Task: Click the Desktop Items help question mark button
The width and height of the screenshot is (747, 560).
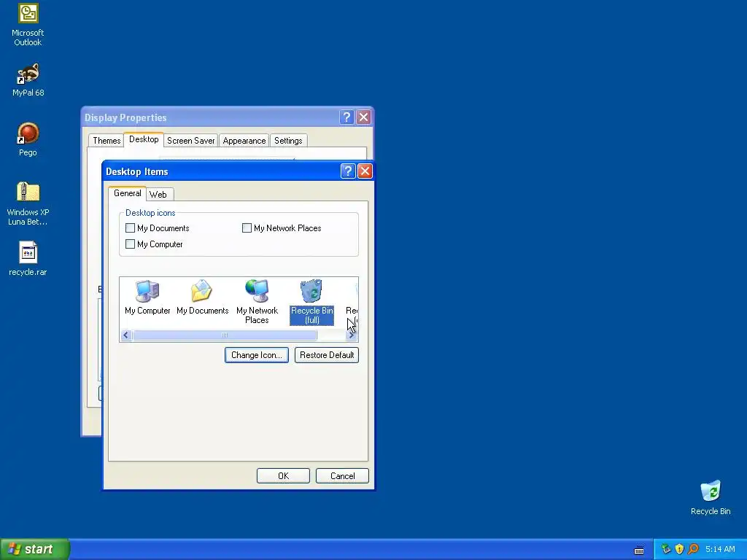Action: pyautogui.click(x=348, y=171)
